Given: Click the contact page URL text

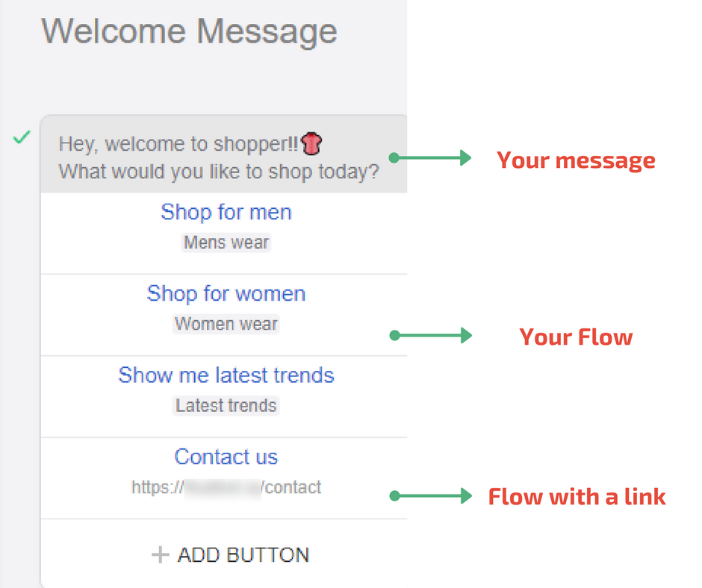Looking at the screenshot, I should pyautogui.click(x=226, y=487).
